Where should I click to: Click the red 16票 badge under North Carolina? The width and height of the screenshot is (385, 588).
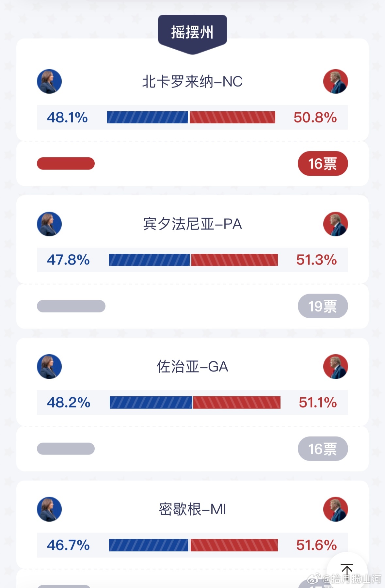point(323,163)
